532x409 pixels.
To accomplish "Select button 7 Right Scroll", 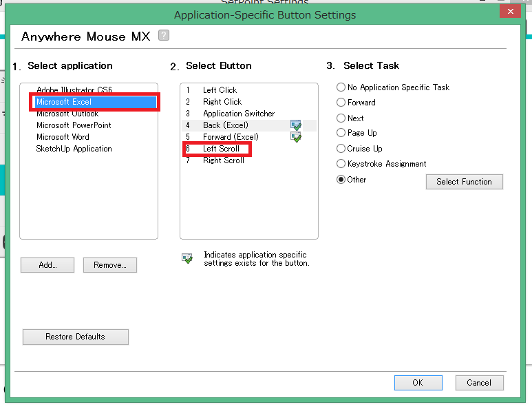I will tap(249, 160).
